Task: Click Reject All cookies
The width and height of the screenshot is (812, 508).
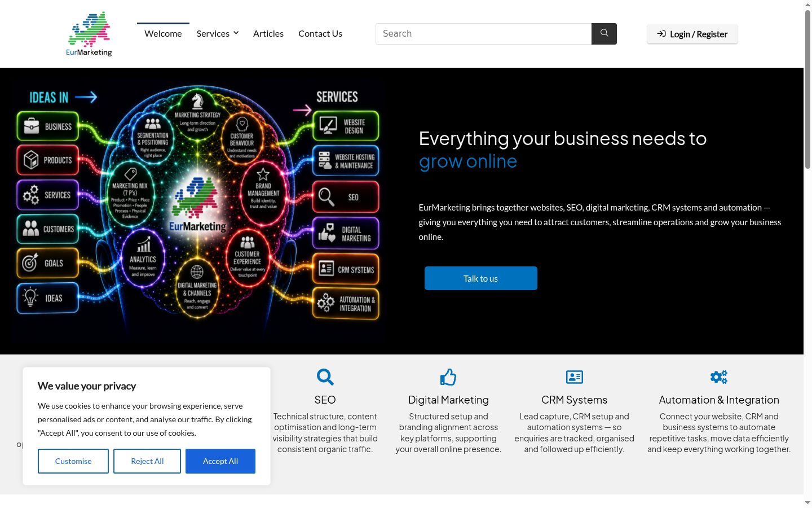Action: tap(147, 461)
